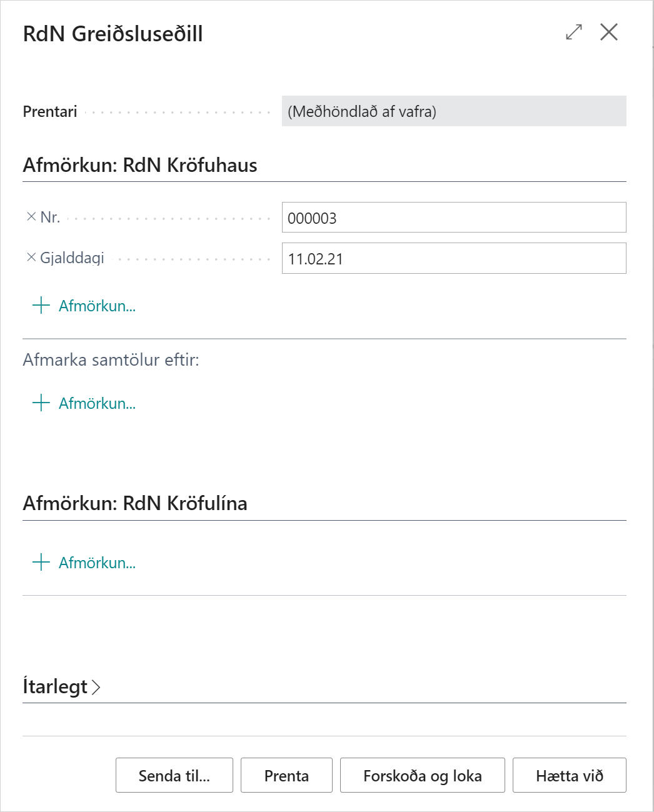654x812 pixels.
Task: Open Afmörkun... link under RdN Kröfuhaus
Action: click(98, 306)
